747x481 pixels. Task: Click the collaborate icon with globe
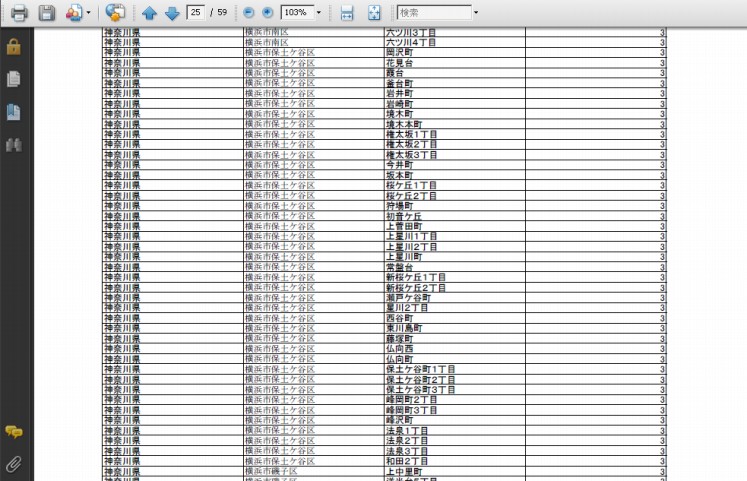pos(115,13)
